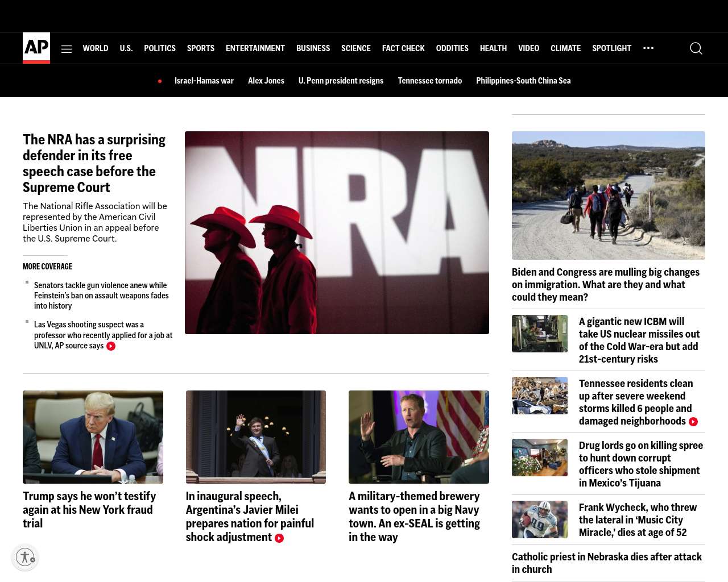
Task: Click the Tijuana drug lords thumbnail
Action: pyautogui.click(x=540, y=458)
